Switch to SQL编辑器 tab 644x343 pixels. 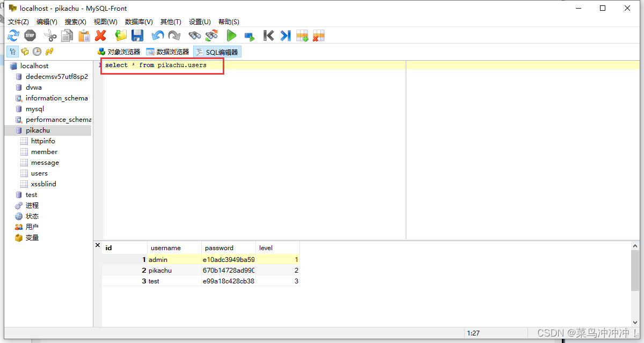pyautogui.click(x=217, y=52)
